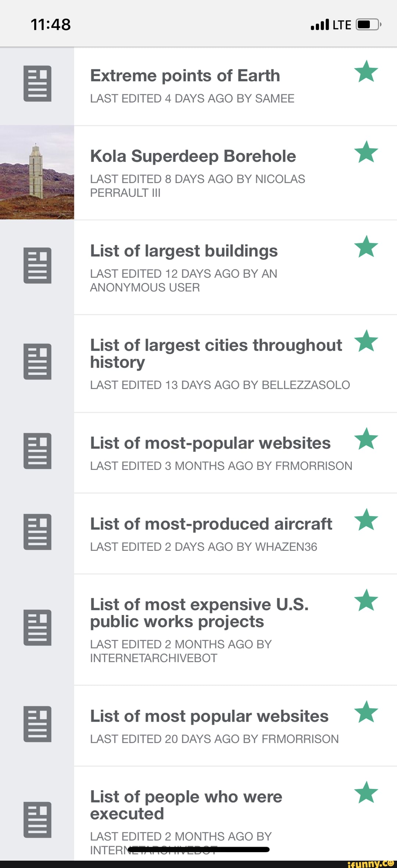This screenshot has width=397, height=868.
Task: Unstar the List of people who were executed
Action: click(x=366, y=793)
